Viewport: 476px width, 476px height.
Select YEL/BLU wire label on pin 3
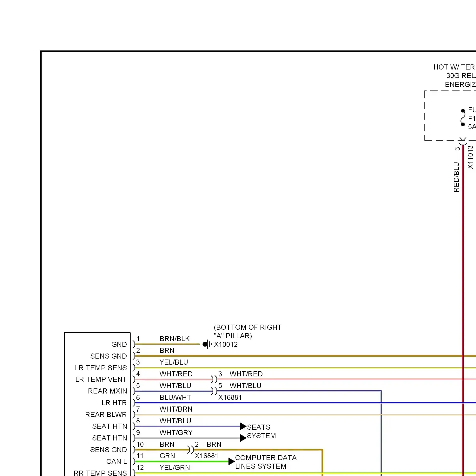click(x=174, y=362)
